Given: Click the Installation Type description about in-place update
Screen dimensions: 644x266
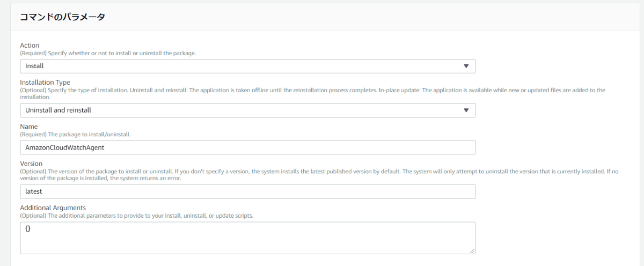Looking at the screenshot, I should (313, 94).
